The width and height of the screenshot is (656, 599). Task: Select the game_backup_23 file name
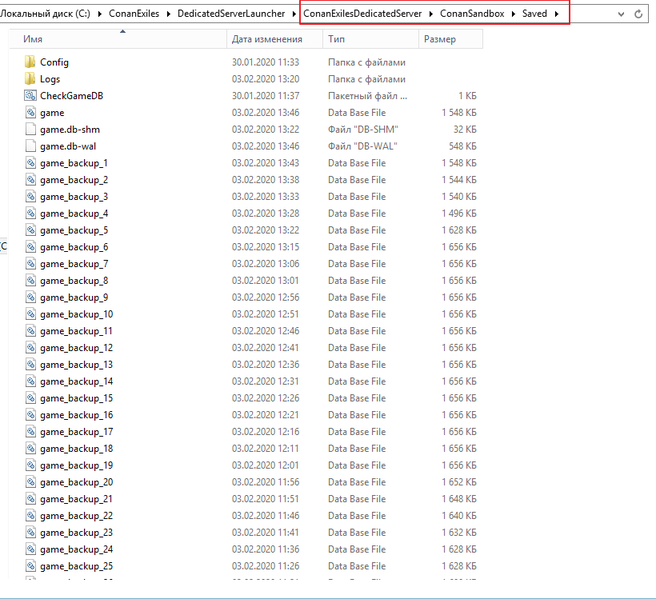point(77,532)
